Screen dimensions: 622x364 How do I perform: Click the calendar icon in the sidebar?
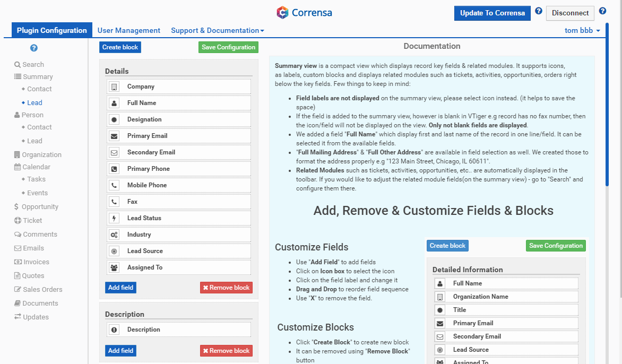pyautogui.click(x=18, y=167)
